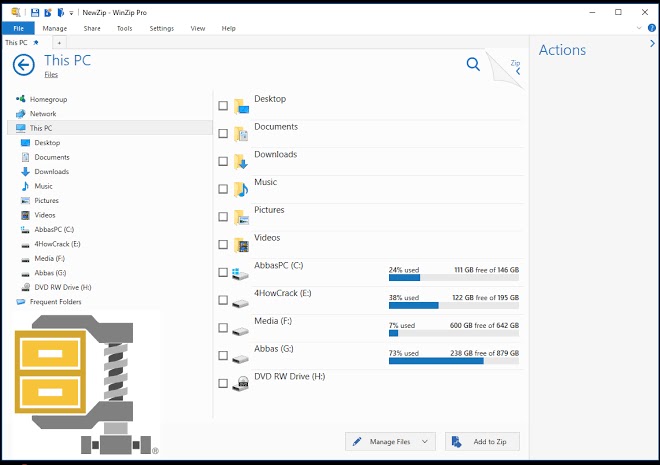Click the Frequent Folders icon
This screenshot has width=660, height=465.
[21, 302]
